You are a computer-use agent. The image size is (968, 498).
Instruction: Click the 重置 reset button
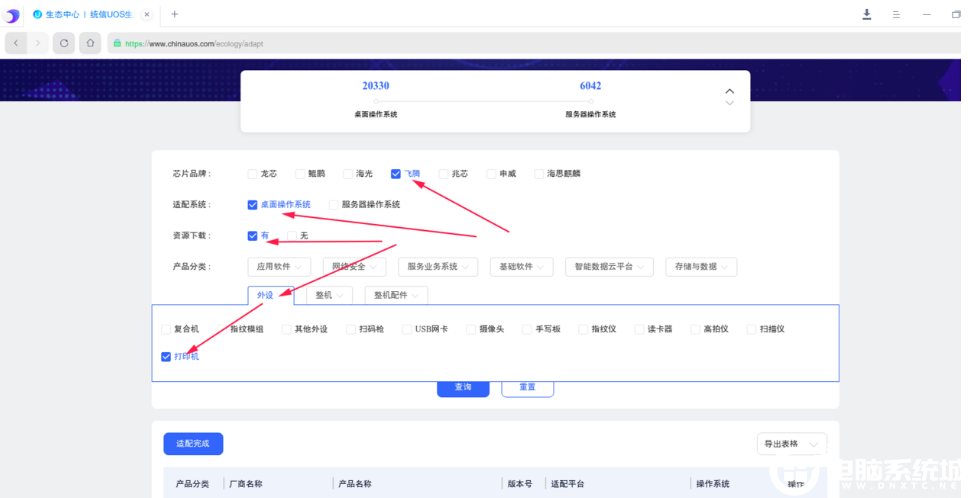tap(527, 387)
